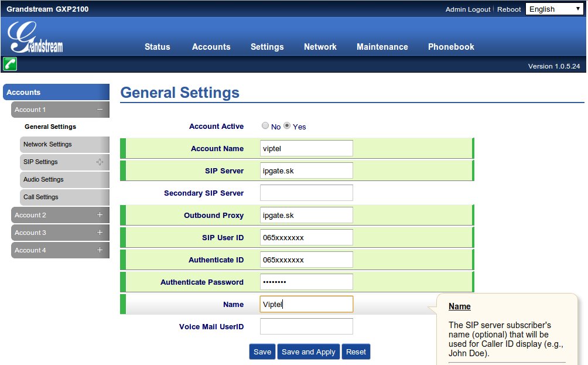Image resolution: width=588 pixels, height=365 pixels.
Task: Click the Secondary SIP Server label
Action: point(204,193)
